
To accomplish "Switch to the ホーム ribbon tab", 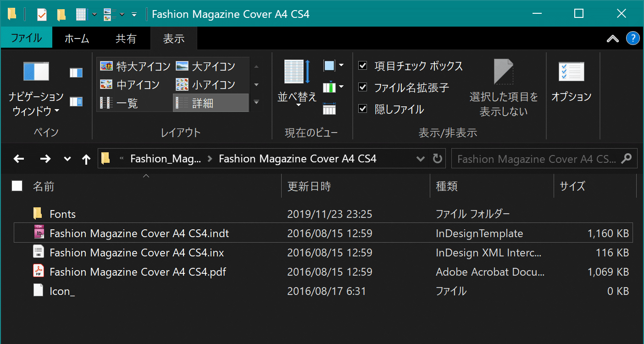I will 77,39.
